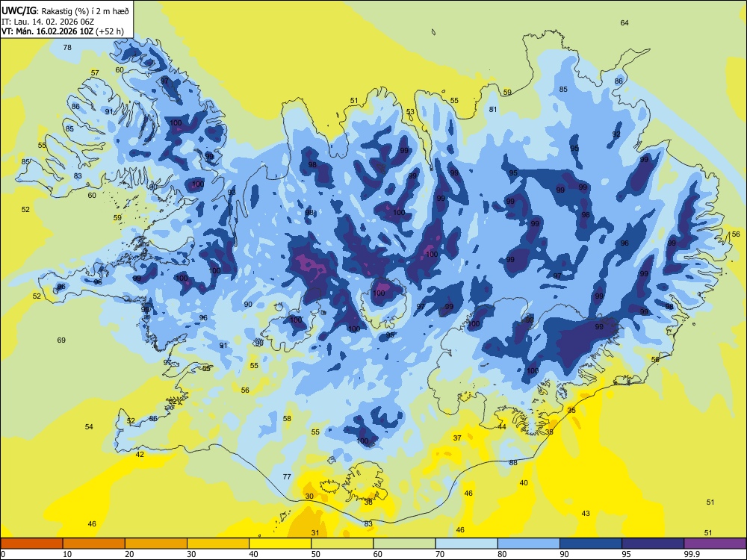Click the 50–60 yellow-green legend swatch
The width and height of the screenshot is (747, 560).
coord(342,544)
